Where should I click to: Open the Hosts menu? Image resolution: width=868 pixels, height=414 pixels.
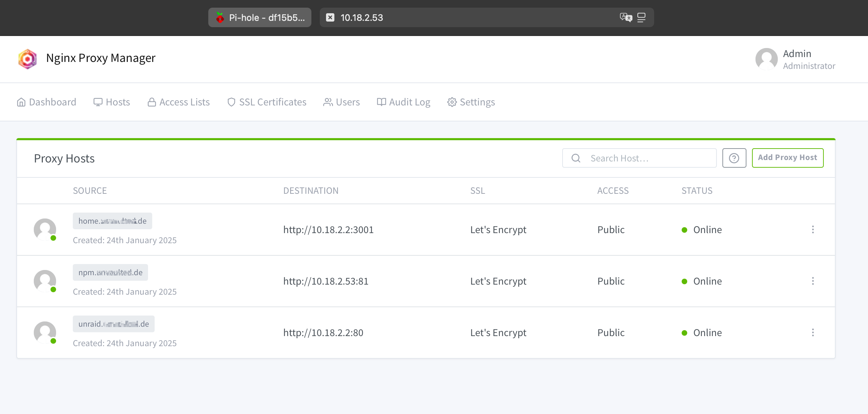pos(112,102)
